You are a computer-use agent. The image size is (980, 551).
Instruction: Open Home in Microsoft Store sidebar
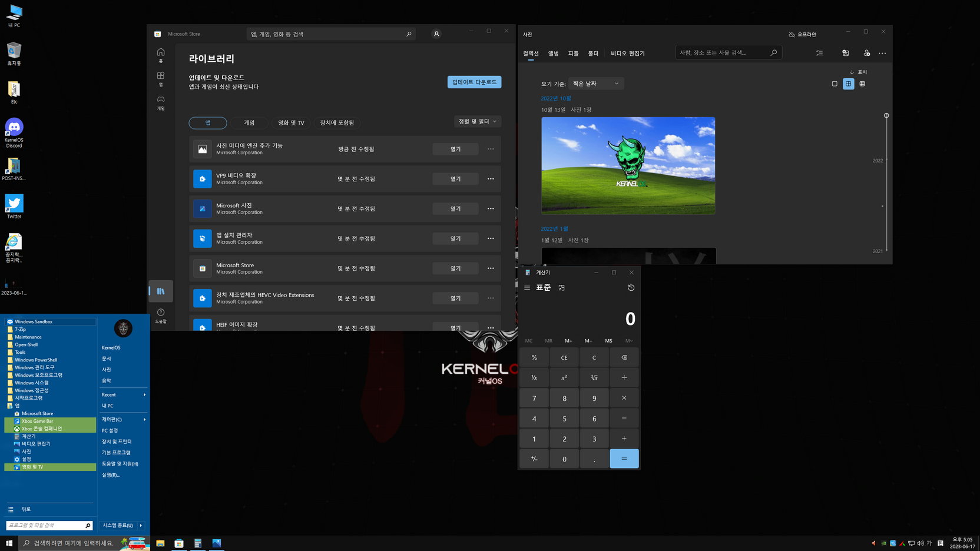click(x=161, y=55)
